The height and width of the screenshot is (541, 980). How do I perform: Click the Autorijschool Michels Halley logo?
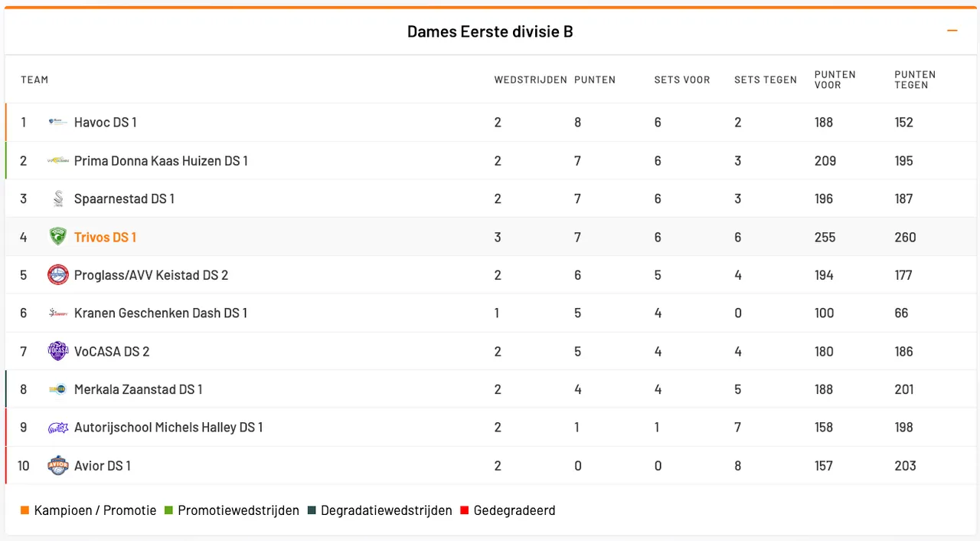pos(58,428)
